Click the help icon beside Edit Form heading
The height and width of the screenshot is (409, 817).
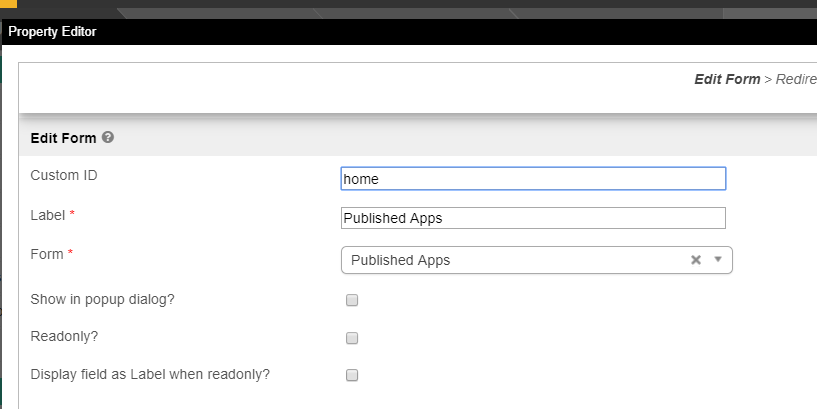108,137
